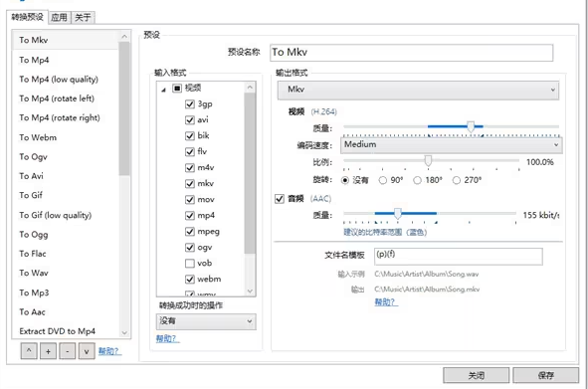This screenshot has width=588, height=389.
Task: Select the 270° rotation option
Action: 457,180
